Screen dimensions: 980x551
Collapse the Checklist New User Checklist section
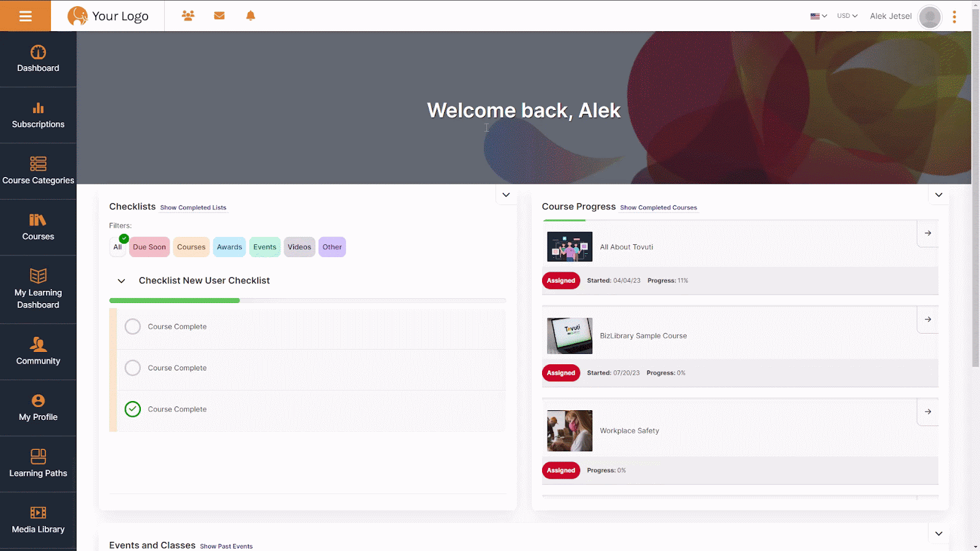[x=121, y=281]
